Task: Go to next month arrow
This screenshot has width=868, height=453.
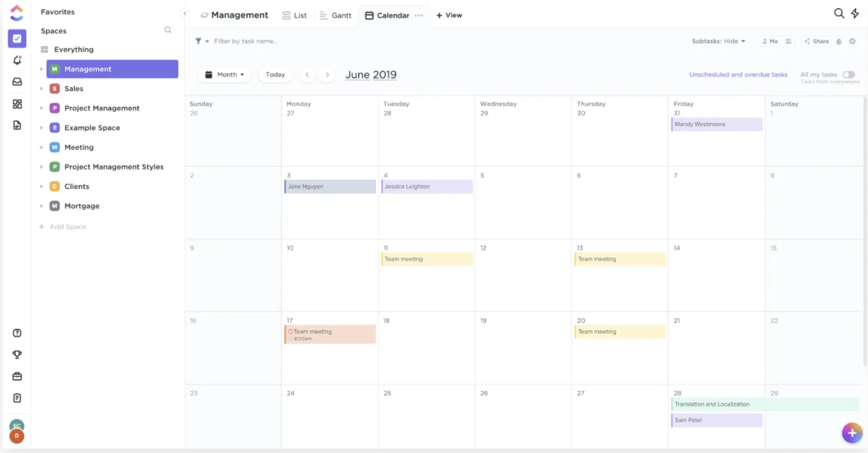Action: tap(327, 74)
